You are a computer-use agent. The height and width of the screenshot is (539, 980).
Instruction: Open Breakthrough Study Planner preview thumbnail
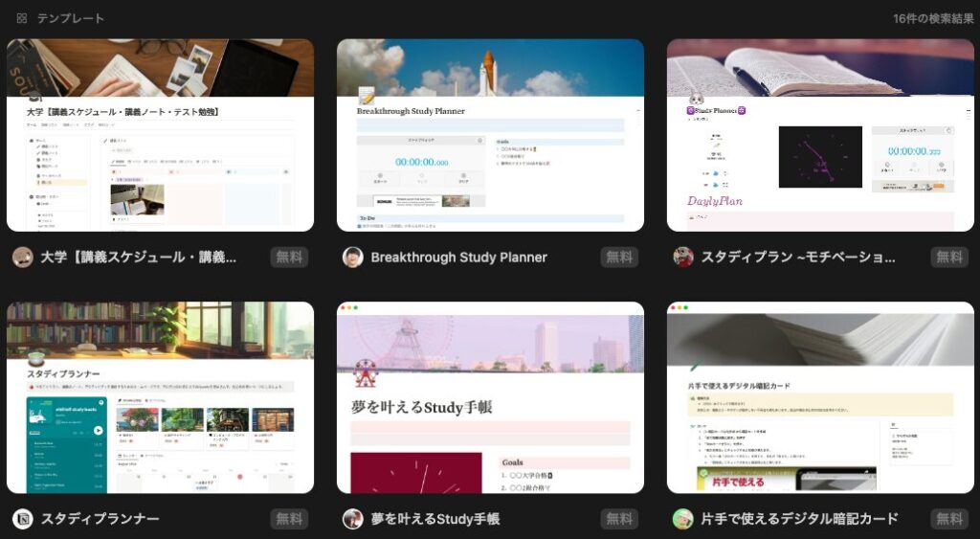(x=490, y=135)
